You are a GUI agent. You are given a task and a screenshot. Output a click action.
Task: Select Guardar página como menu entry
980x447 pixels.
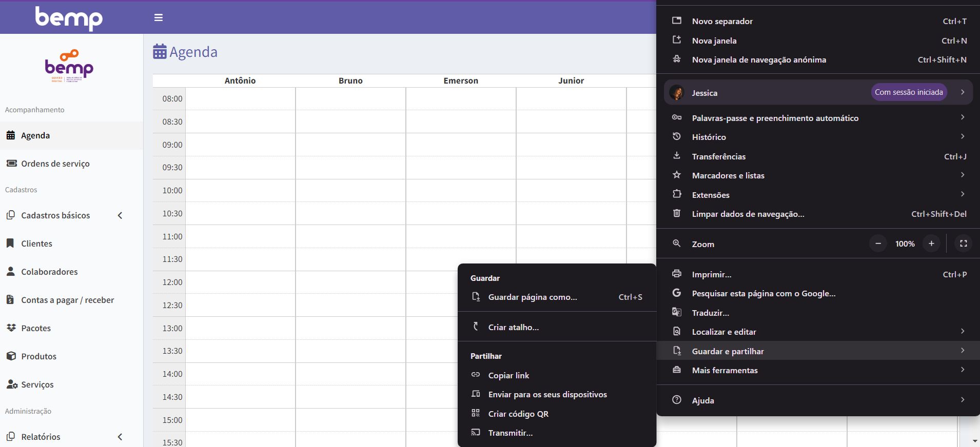click(x=557, y=297)
